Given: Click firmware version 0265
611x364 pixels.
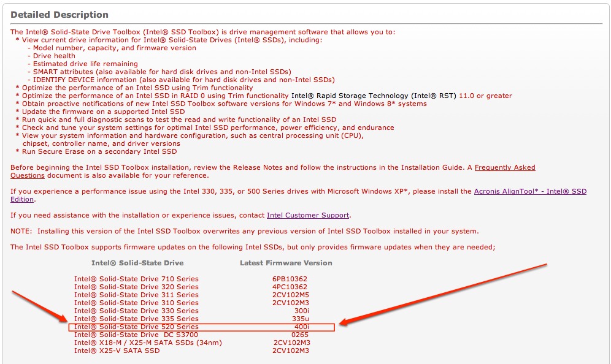Looking at the screenshot, I should (x=299, y=335).
